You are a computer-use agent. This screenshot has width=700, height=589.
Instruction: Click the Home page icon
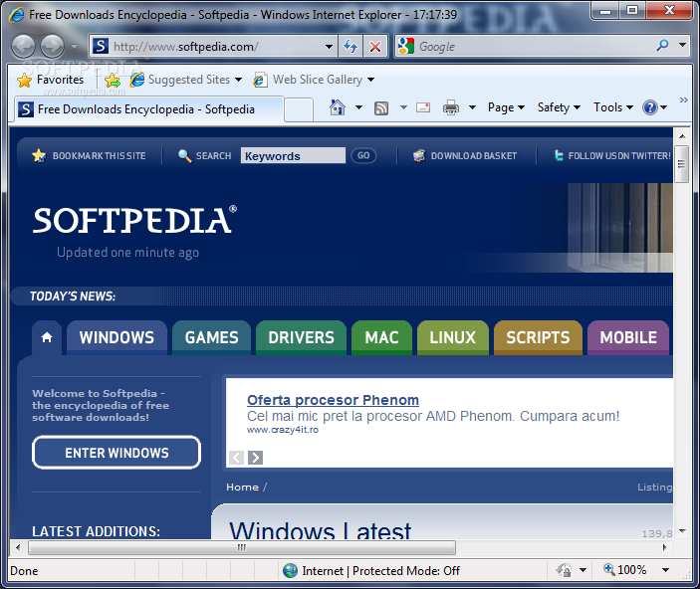click(338, 107)
